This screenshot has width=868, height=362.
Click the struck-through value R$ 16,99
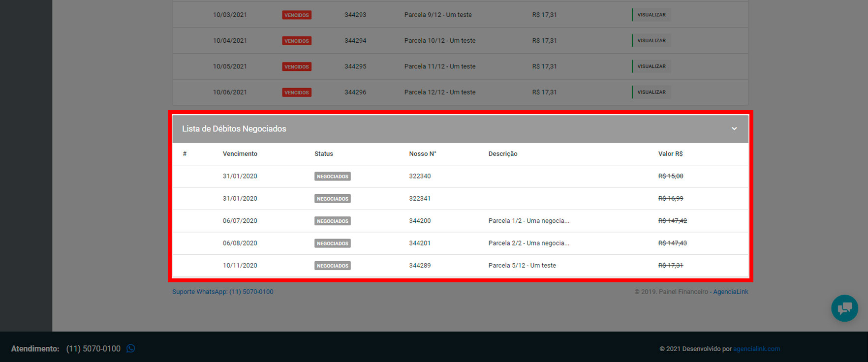670,199
